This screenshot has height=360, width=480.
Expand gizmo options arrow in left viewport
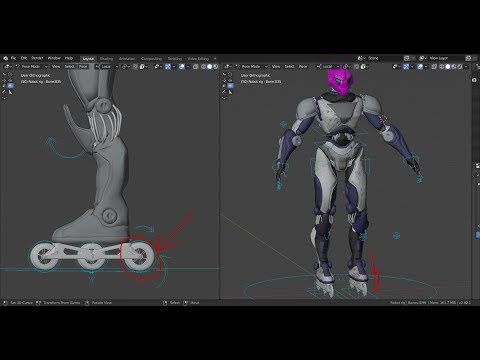tap(174, 67)
